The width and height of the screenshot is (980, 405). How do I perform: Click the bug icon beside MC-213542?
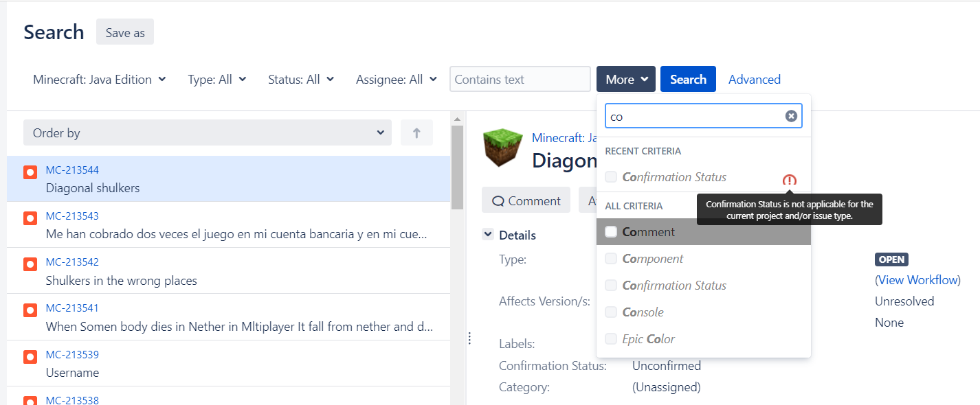pyautogui.click(x=30, y=264)
